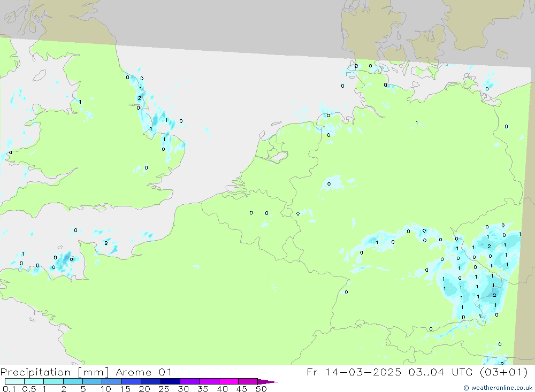This screenshot has height=392, width=535.
Task: Click the 'Arome 01' model label
Action: tap(143, 372)
